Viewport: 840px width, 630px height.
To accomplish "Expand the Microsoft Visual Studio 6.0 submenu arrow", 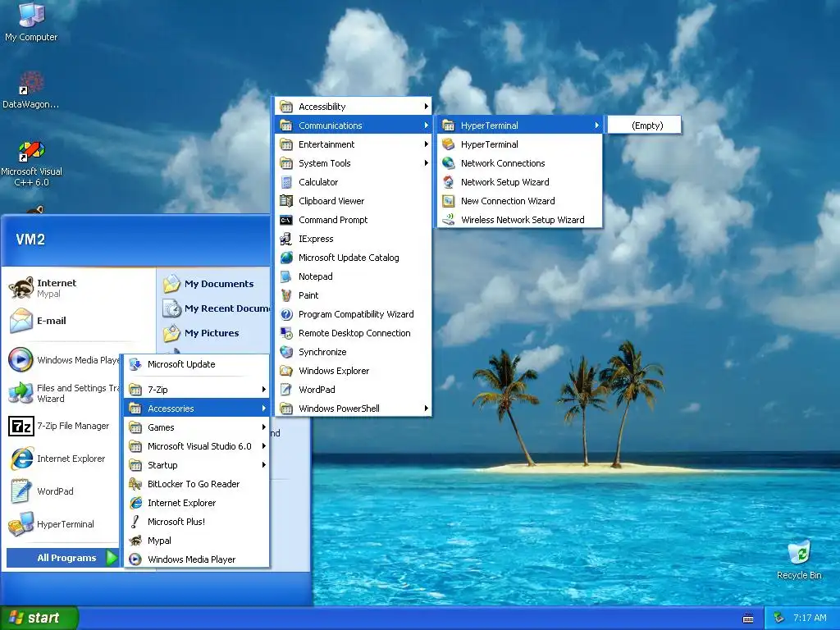I will coord(263,445).
